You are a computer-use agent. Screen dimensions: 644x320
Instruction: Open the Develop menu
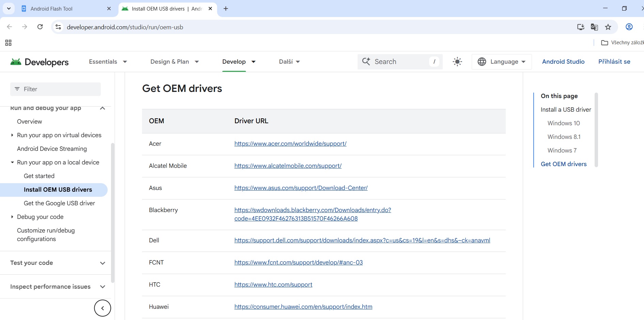point(239,62)
